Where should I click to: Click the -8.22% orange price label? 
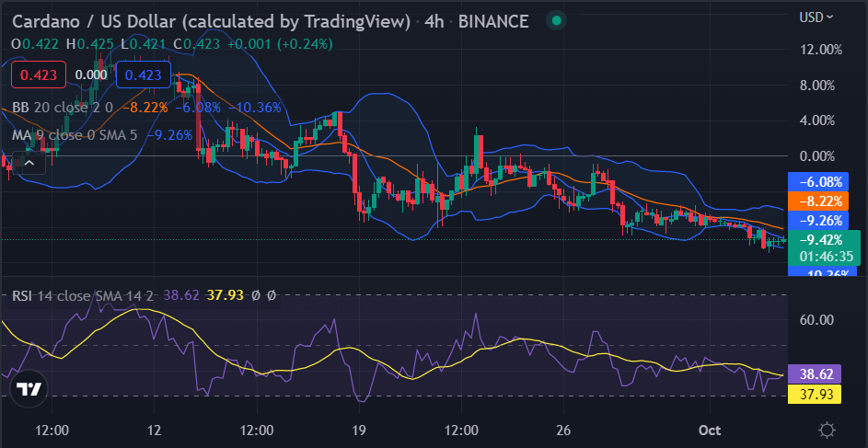(x=817, y=201)
